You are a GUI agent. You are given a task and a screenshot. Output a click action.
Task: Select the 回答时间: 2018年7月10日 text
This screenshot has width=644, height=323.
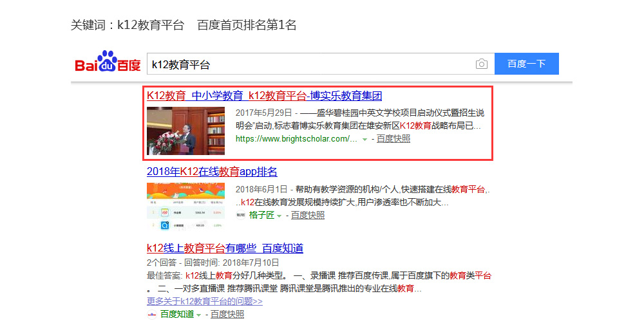[x=232, y=263]
